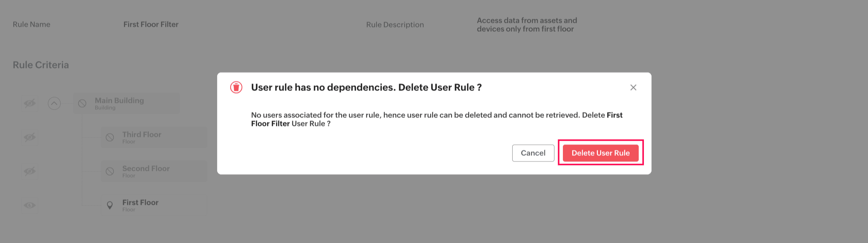
Task: Toggle visibility eye for Second Floor
Action: 30,171
